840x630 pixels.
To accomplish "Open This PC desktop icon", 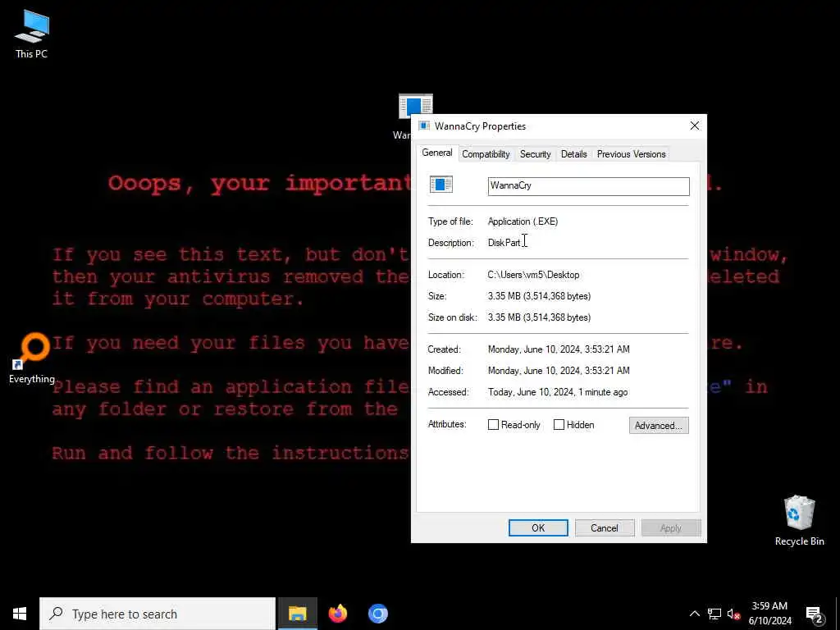I will click(x=32, y=34).
